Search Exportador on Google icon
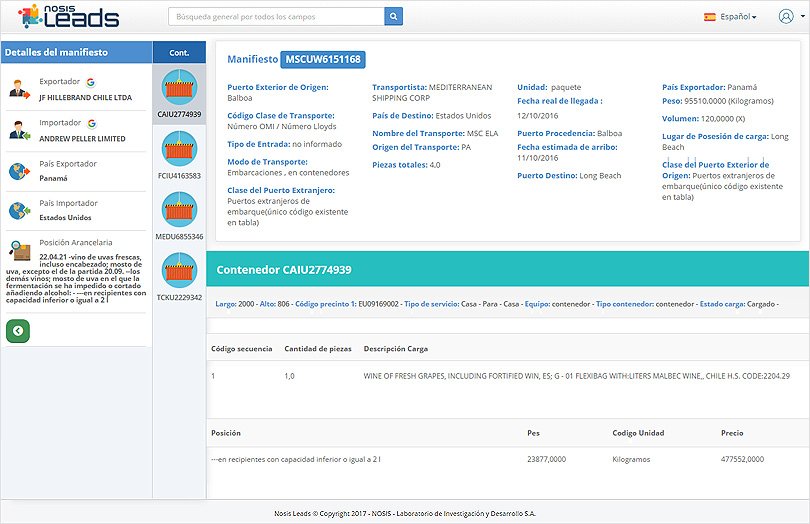 point(91,82)
